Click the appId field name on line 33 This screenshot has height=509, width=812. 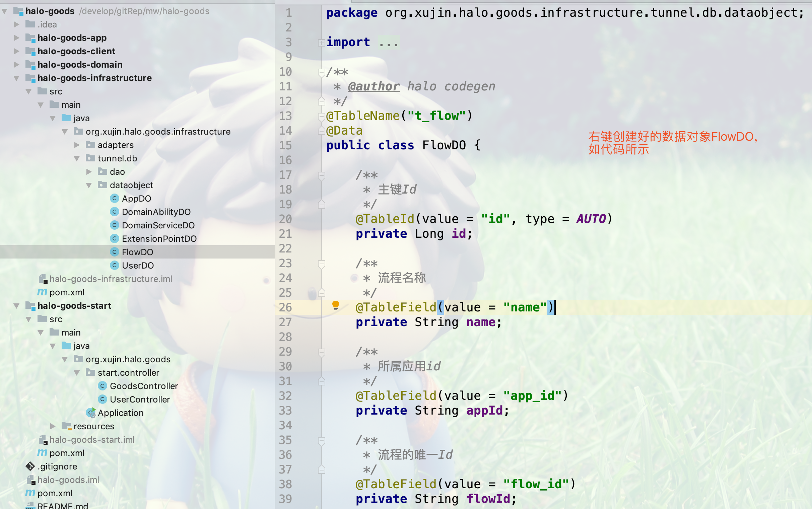(x=484, y=410)
